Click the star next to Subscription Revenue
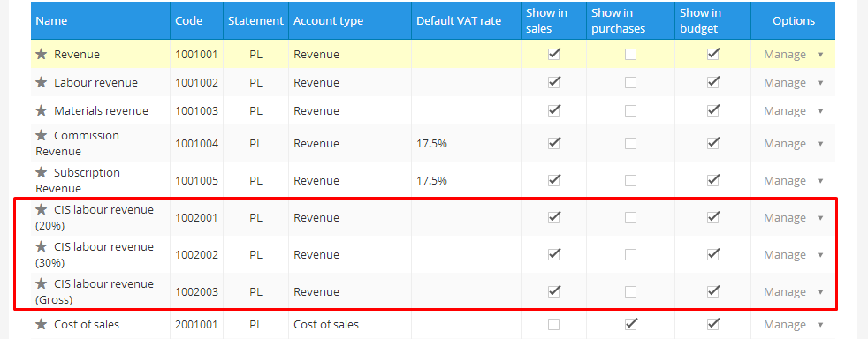The image size is (868, 339). click(41, 172)
